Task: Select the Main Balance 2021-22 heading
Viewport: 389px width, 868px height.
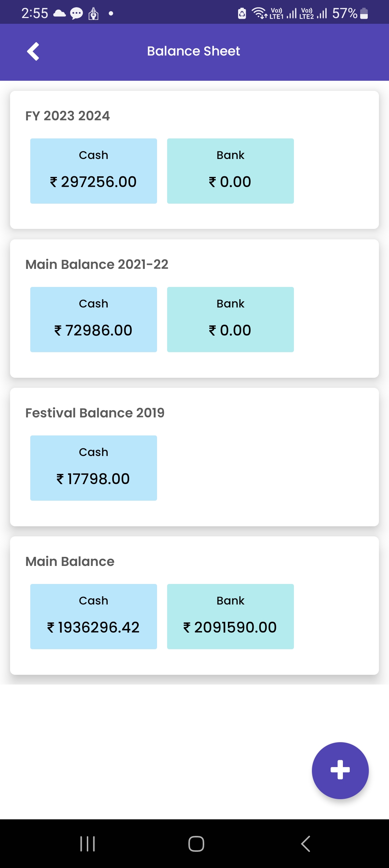Action: click(x=97, y=264)
